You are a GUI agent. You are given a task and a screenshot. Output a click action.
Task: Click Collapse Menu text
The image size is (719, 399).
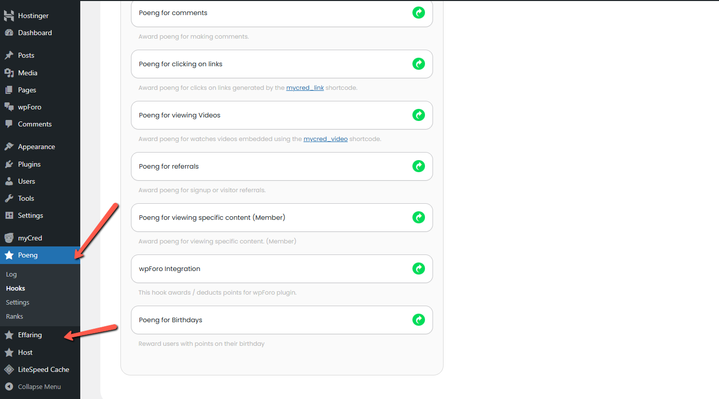[39, 387]
